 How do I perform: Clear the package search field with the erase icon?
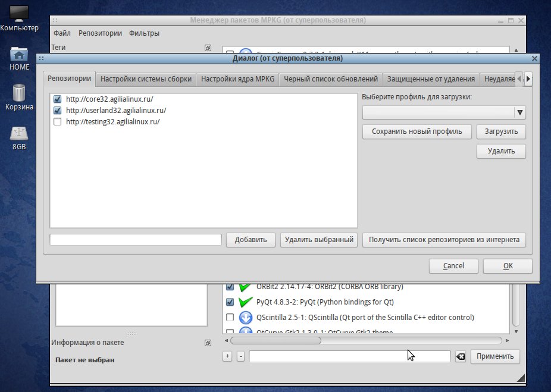click(461, 356)
